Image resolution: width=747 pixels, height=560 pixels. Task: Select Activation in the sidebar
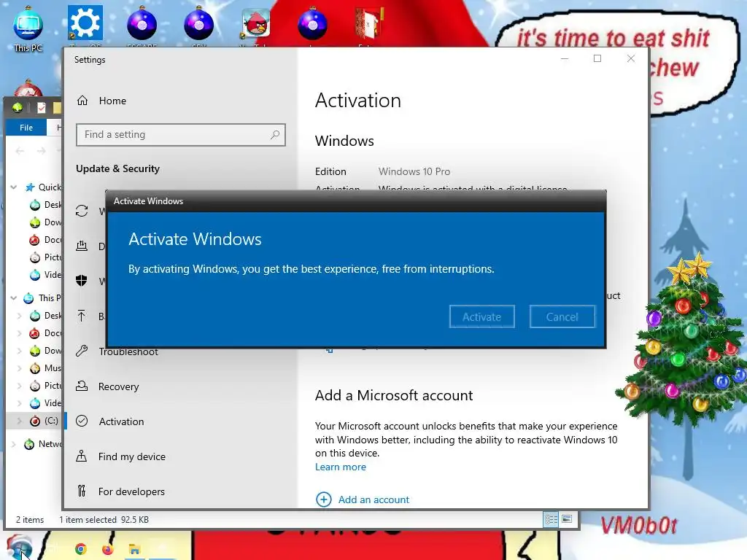(122, 421)
